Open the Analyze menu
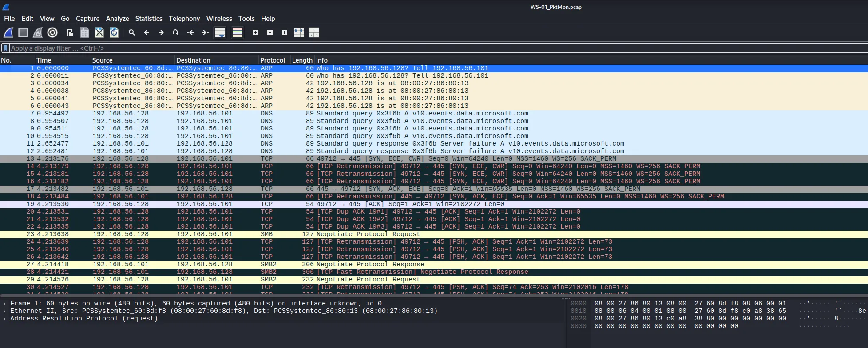Image resolution: width=868 pixels, height=348 pixels. [117, 19]
